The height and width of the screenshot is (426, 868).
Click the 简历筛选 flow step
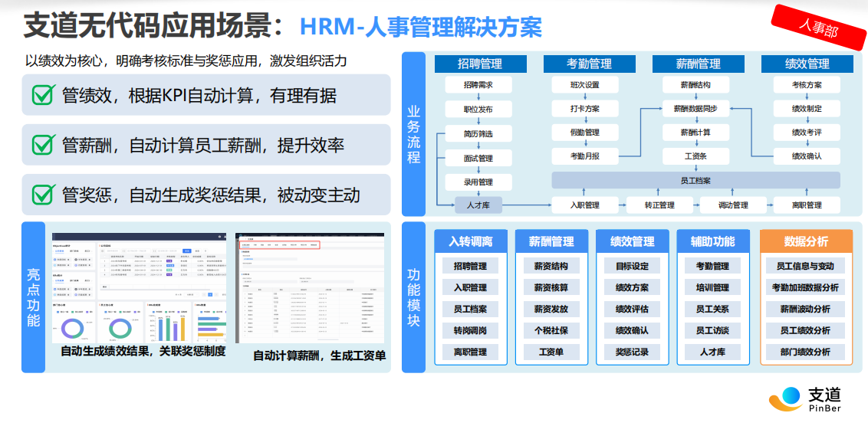[478, 133]
